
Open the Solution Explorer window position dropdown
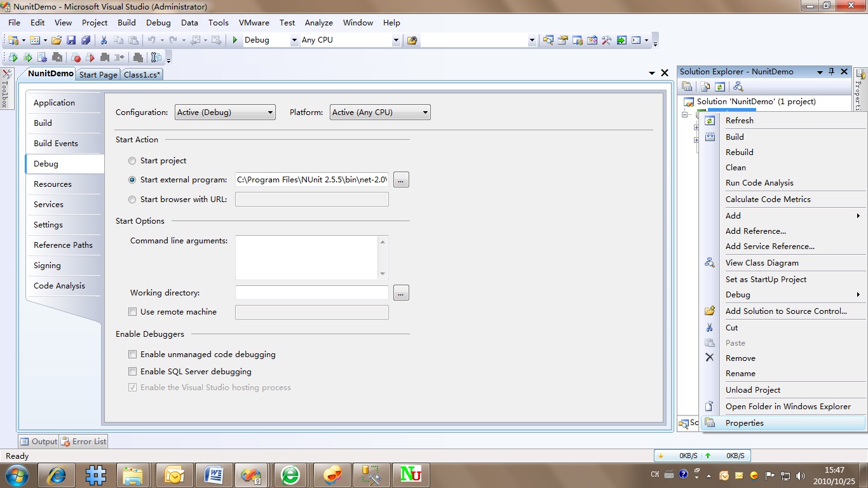(x=820, y=72)
